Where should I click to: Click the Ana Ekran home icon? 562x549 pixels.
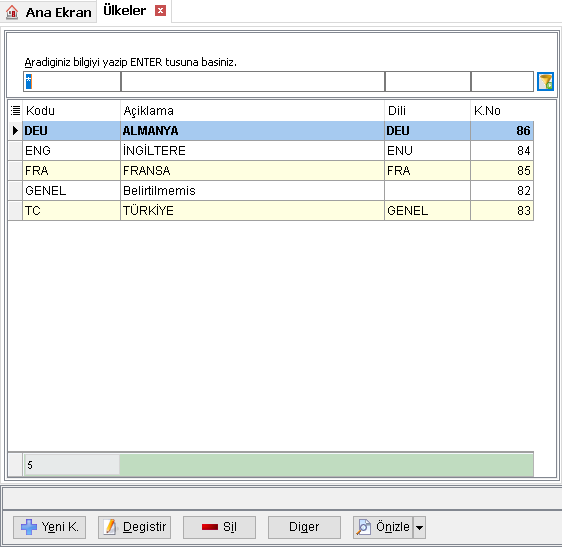point(12,12)
